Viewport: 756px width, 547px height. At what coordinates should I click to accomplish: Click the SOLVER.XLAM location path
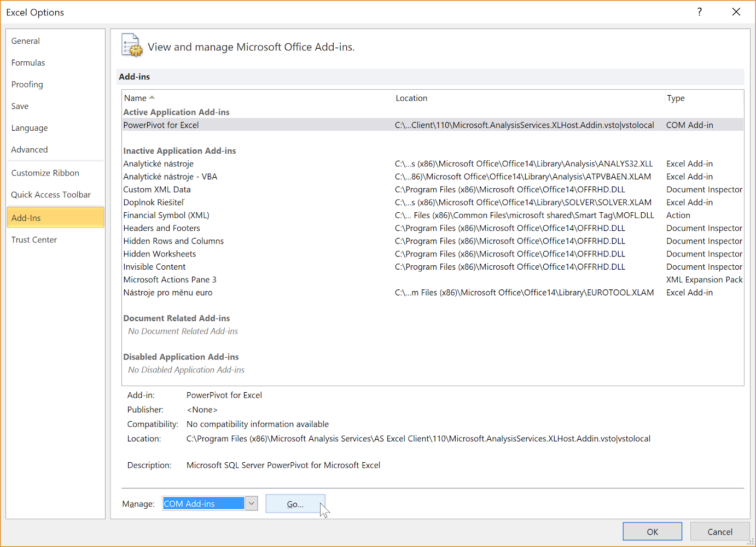pyautogui.click(x=523, y=202)
